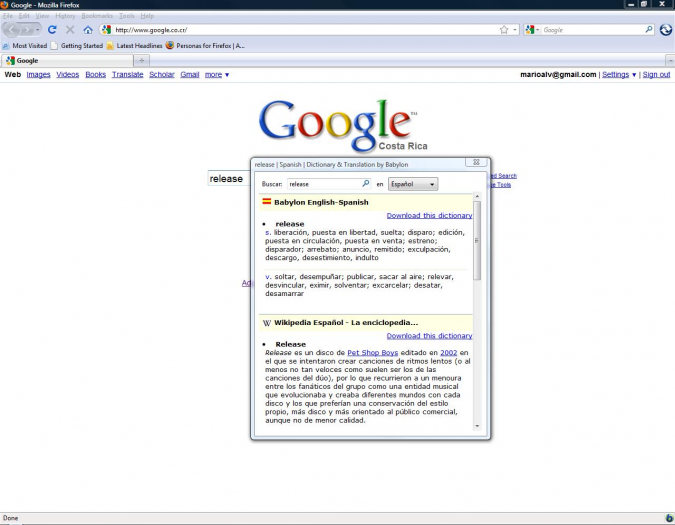675x525 pixels.
Task: Click Download this dictionary under Wikipedia Español
Action: [x=429, y=336]
